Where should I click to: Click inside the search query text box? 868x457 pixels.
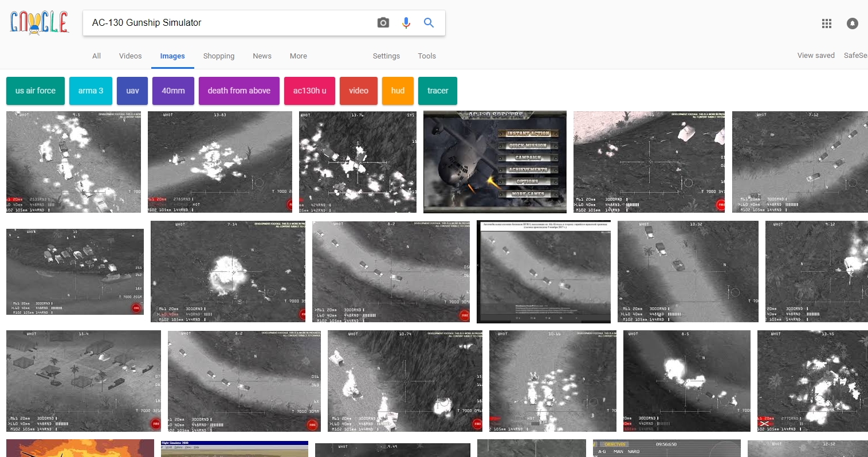click(229, 23)
